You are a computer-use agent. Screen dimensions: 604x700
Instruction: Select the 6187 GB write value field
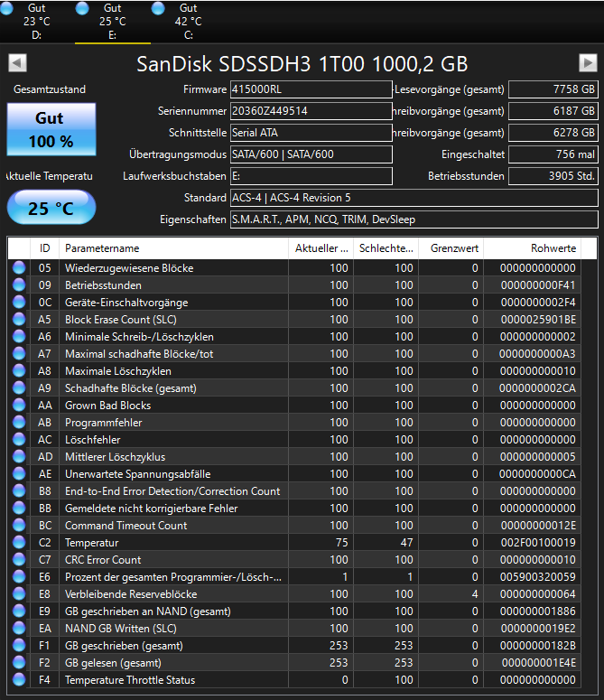(x=553, y=111)
